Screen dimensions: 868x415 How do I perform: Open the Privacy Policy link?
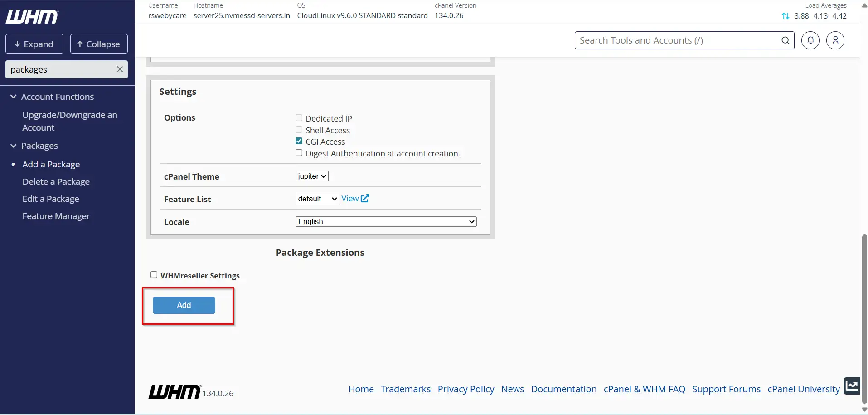(466, 389)
